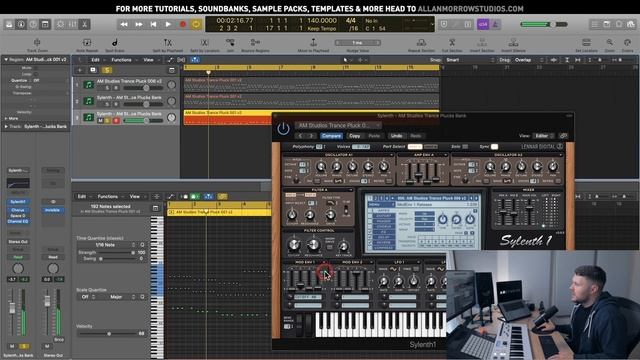The image size is (640, 360).
Task: Open the plugin View Editor dropdown
Action: tap(544, 136)
